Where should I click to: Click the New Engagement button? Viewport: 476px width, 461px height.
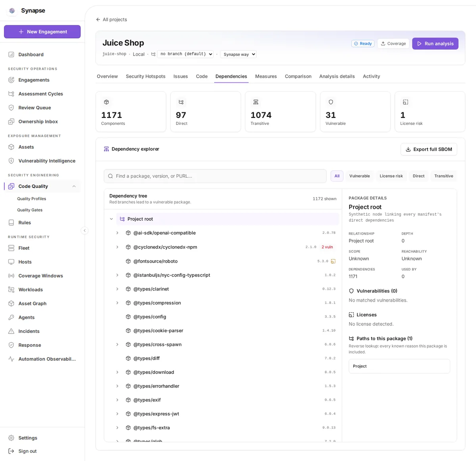(42, 32)
